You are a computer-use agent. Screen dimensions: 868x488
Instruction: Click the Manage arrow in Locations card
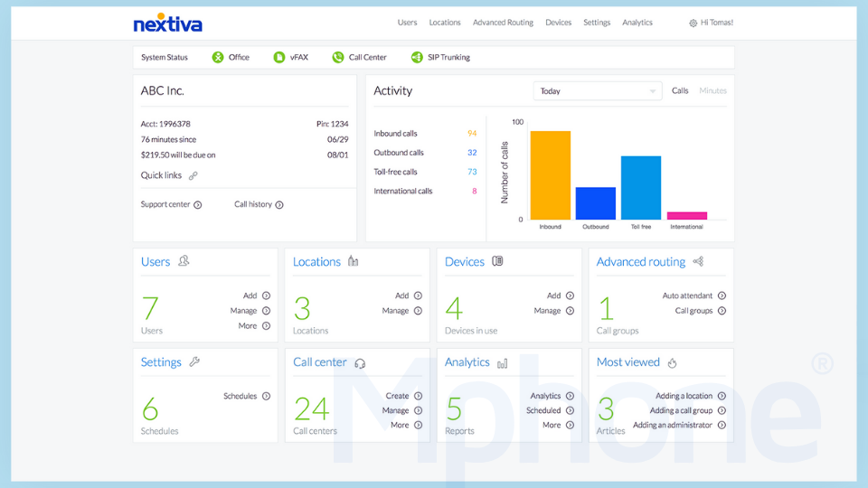tap(418, 311)
